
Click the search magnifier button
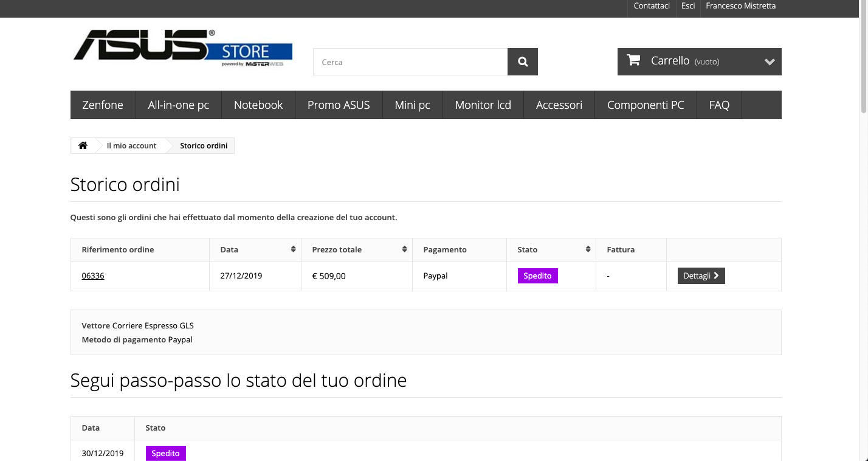pos(522,62)
